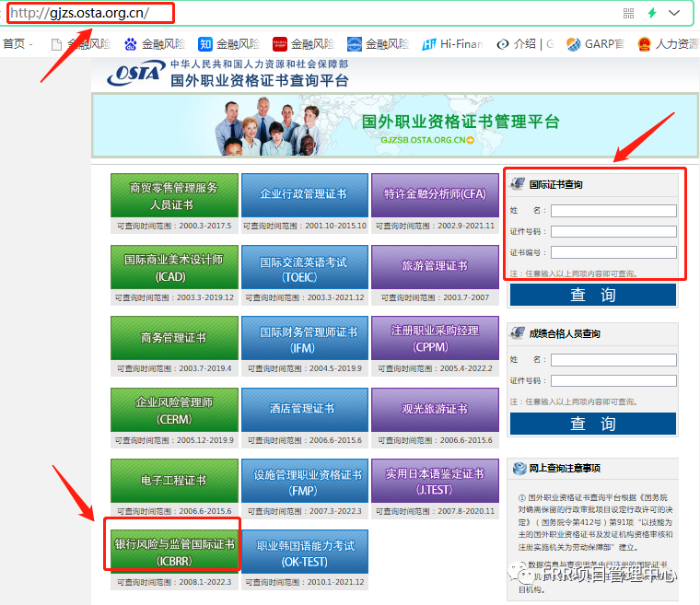Open the Zhihu 知 bookmark icon
Image resolution: width=700 pixels, height=605 pixels.
tap(206, 43)
